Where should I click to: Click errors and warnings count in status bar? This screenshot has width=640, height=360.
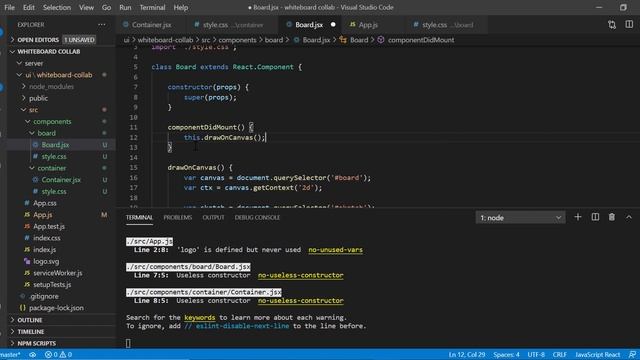pyautogui.click(x=58, y=355)
